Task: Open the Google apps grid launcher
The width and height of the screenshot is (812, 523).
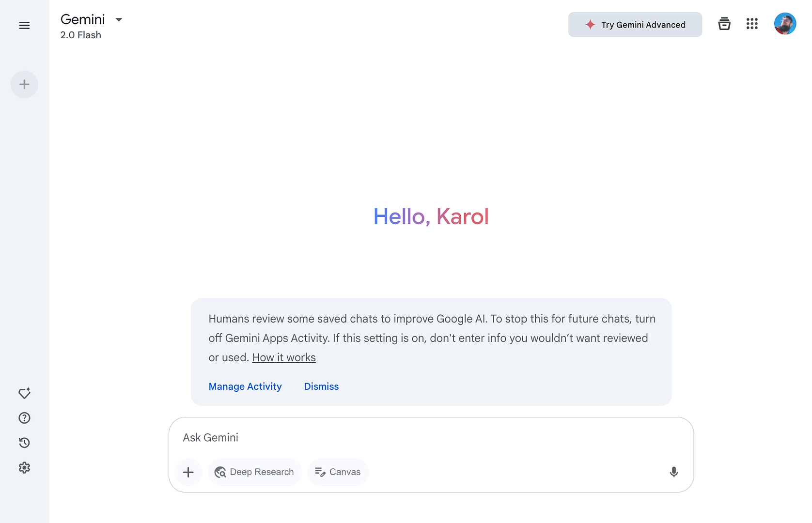Action: [751, 24]
